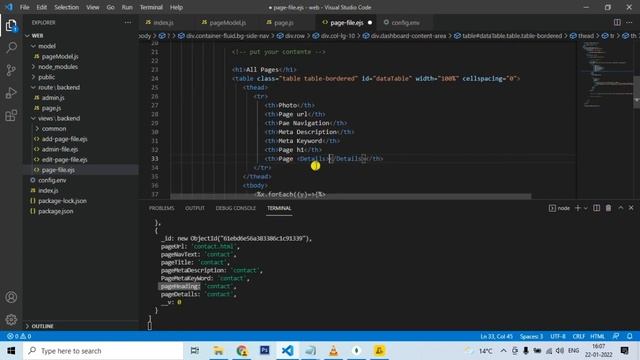
Task: Open Photoshop from taskbar
Action: [x=264, y=351]
